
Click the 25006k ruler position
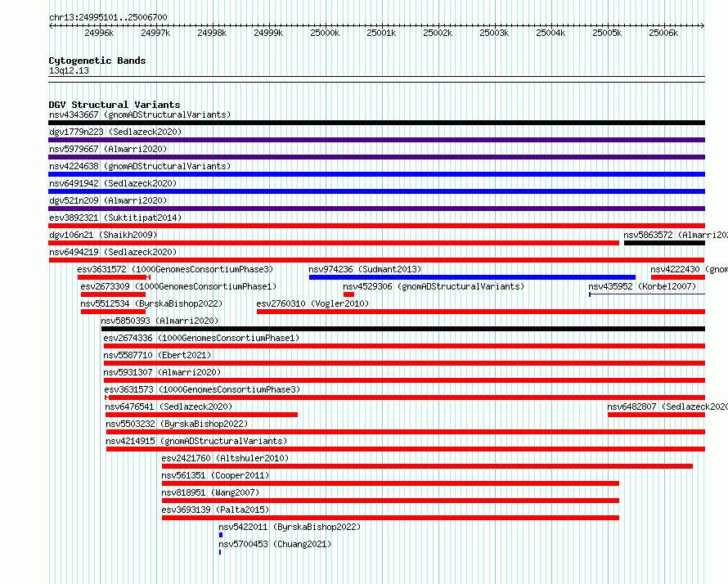[663, 33]
